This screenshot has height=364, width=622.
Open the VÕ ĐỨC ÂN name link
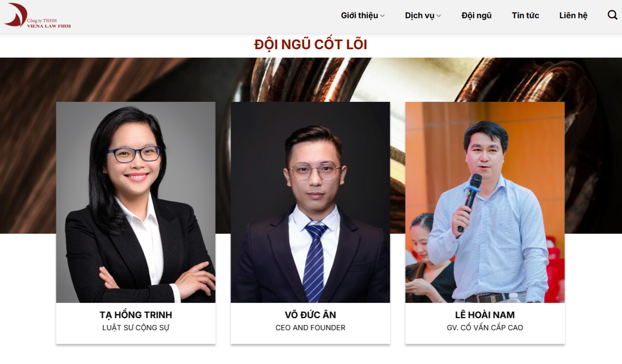(310, 315)
